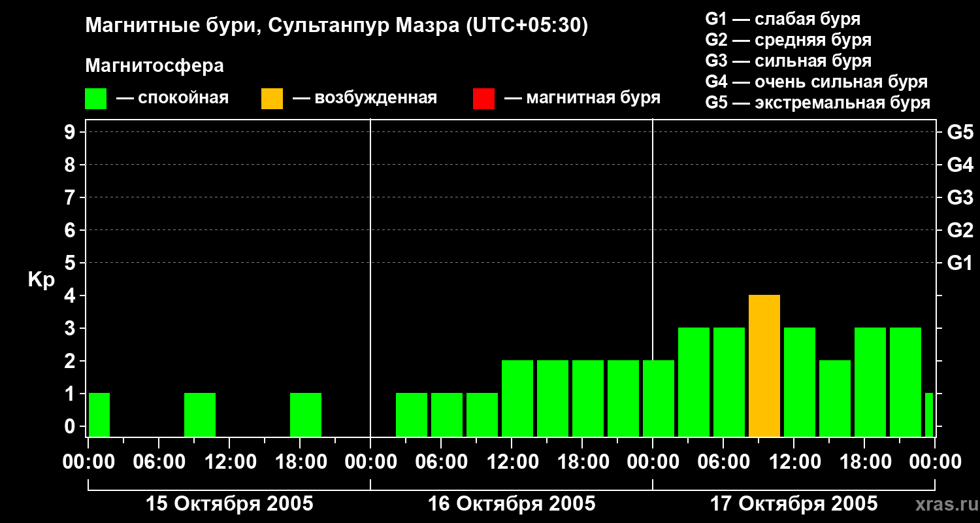
Task: Click the '18:00' time label under 17 October
Action: 864,462
